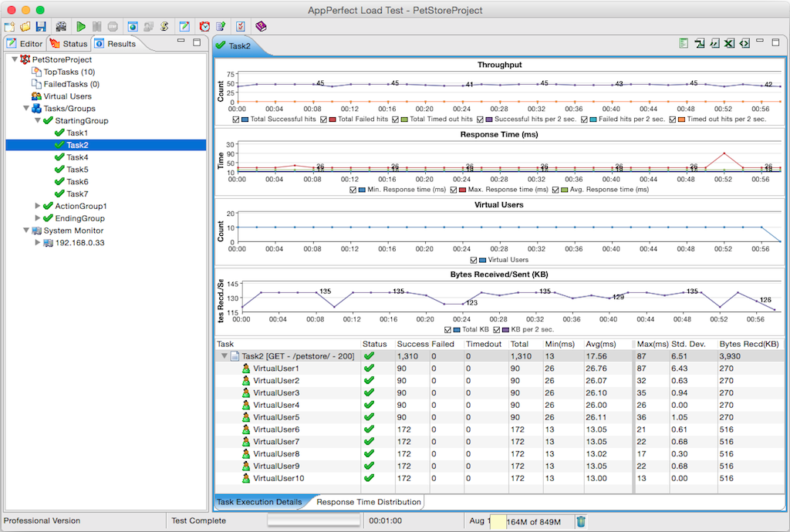Click the red alarm clock schedule icon
This screenshot has width=790, height=532.
[x=204, y=27]
